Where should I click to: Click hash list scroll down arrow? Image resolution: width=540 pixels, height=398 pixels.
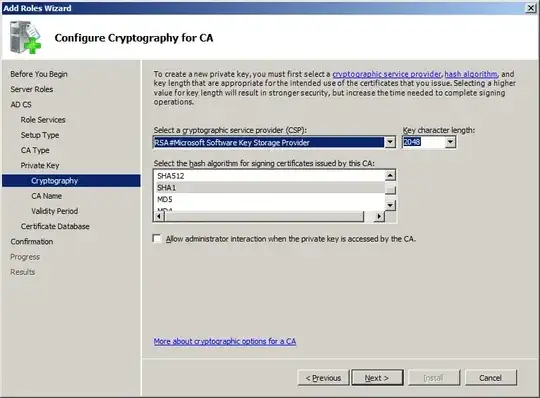pyautogui.click(x=390, y=205)
